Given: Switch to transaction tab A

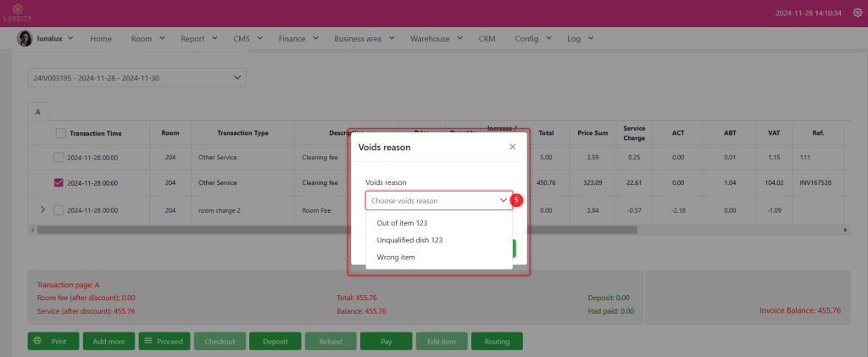Looking at the screenshot, I should click(38, 112).
